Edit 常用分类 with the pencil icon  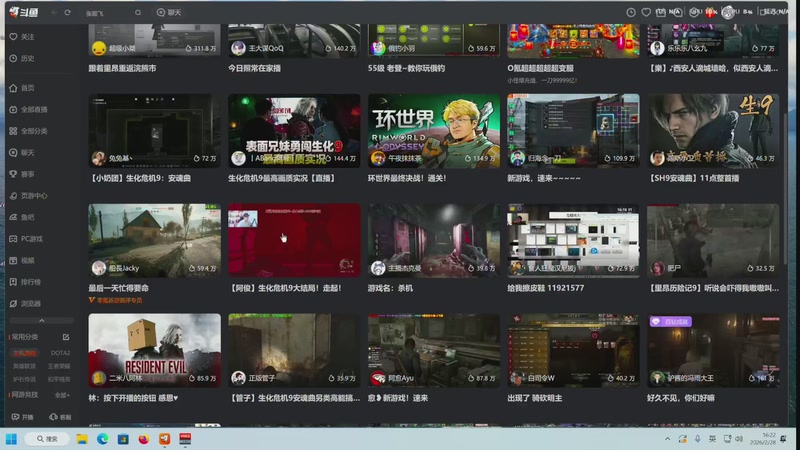click(x=66, y=337)
